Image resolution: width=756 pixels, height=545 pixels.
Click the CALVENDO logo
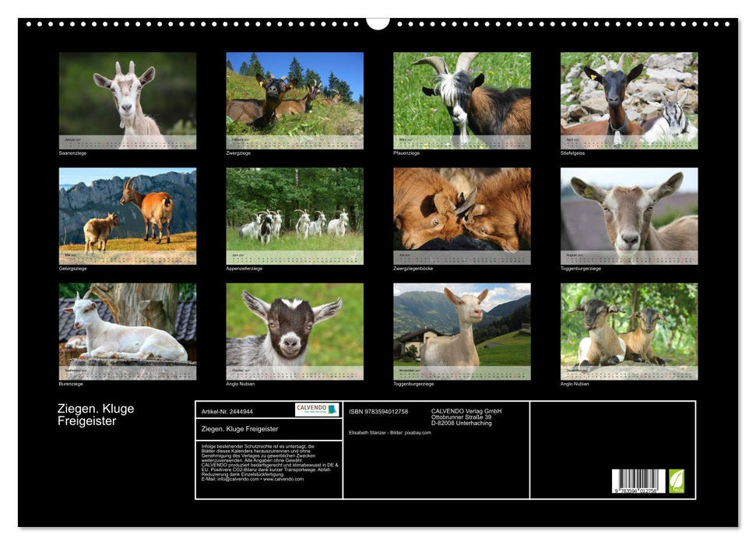[317, 410]
